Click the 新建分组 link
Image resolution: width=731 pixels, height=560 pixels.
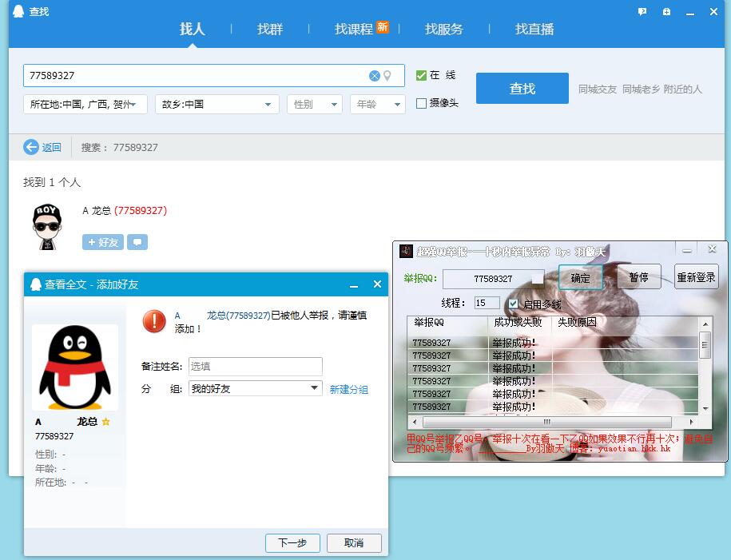pos(349,390)
